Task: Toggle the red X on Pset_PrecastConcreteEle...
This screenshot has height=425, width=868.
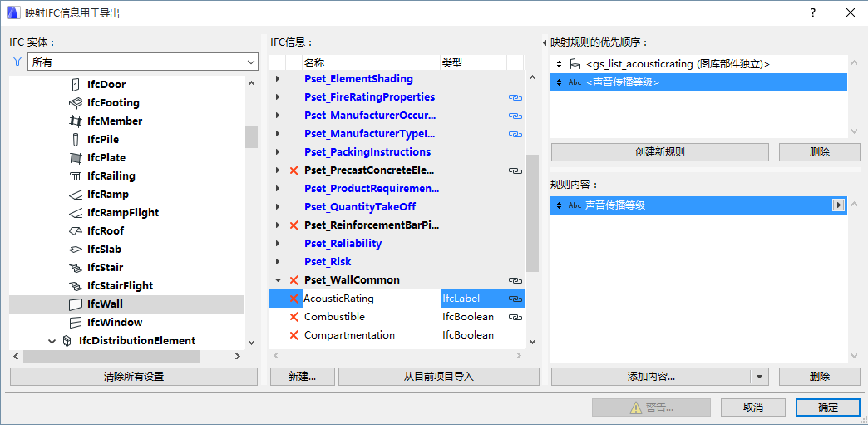Action: click(x=294, y=170)
